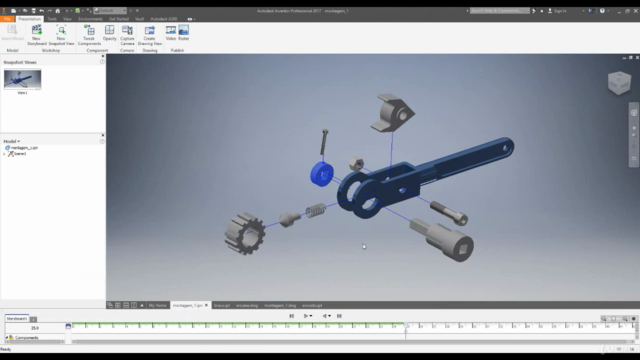Open the File menu
Screen dimensions: 640x360
click(x=7, y=19)
